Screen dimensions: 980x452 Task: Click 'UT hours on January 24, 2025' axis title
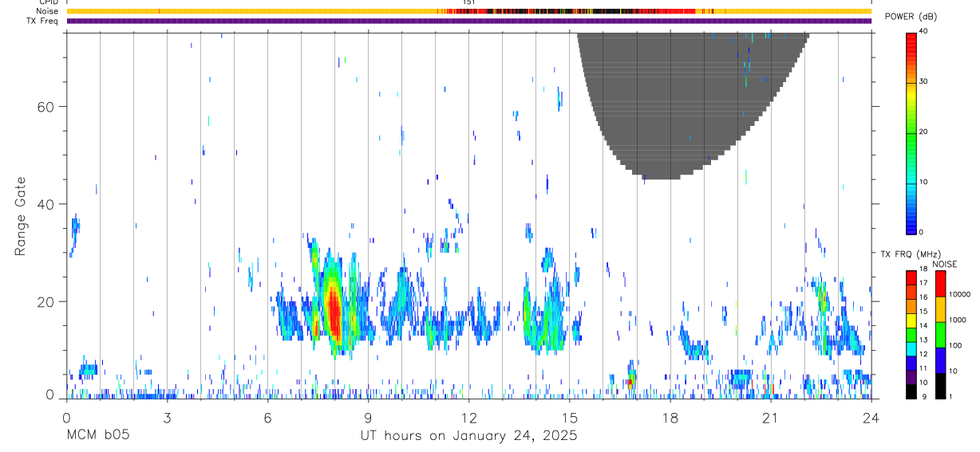pyautogui.click(x=468, y=436)
